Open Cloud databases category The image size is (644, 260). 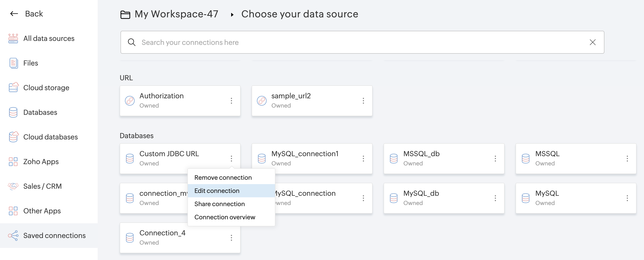pos(50,137)
